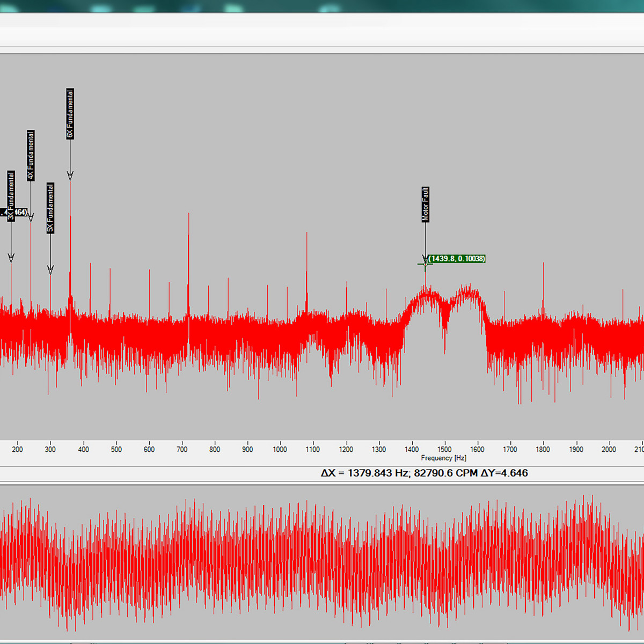The image size is (644, 644).
Task: Click the Motor Fault annotation label
Action: point(425,204)
